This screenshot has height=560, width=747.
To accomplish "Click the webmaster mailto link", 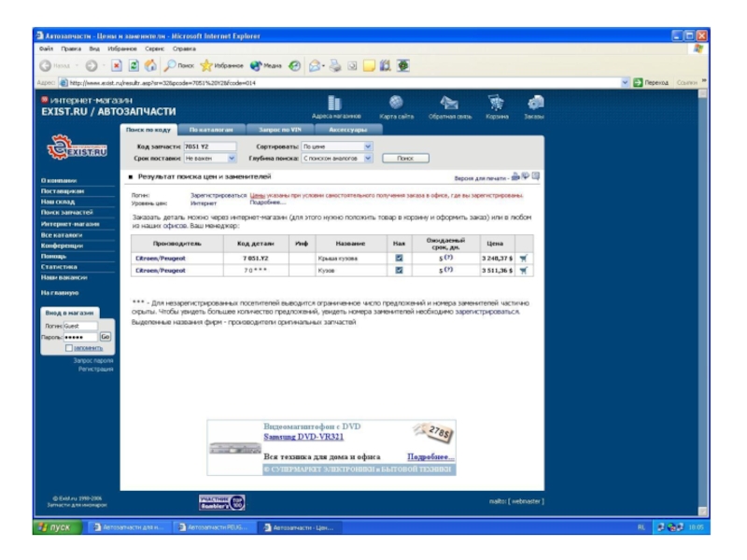I will (527, 501).
